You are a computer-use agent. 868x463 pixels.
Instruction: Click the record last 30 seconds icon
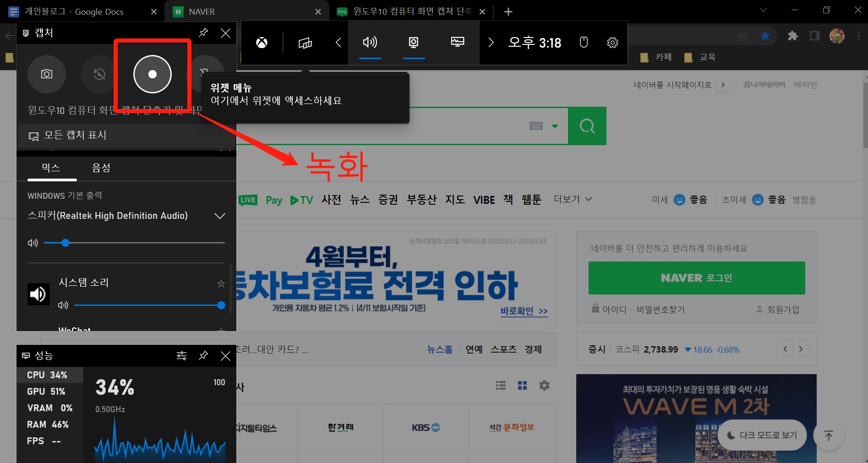tap(99, 74)
